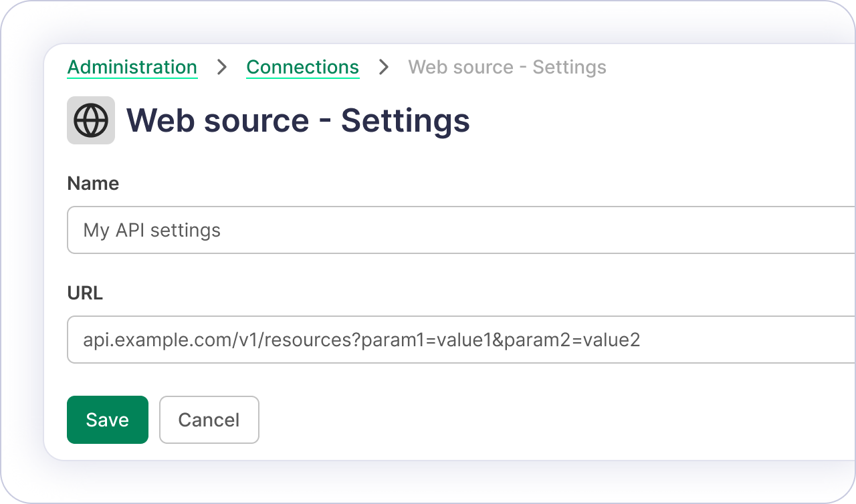Click the chevron after Connections breadcrumb

(384, 67)
